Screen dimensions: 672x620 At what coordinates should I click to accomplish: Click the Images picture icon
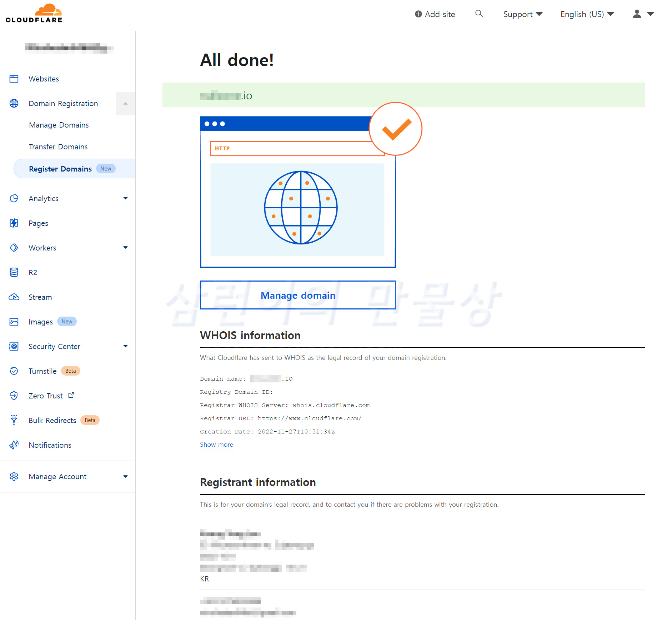pos(14,322)
